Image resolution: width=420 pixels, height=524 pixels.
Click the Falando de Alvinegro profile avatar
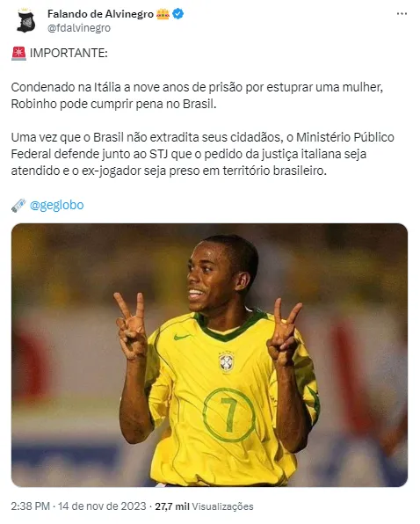point(26,21)
